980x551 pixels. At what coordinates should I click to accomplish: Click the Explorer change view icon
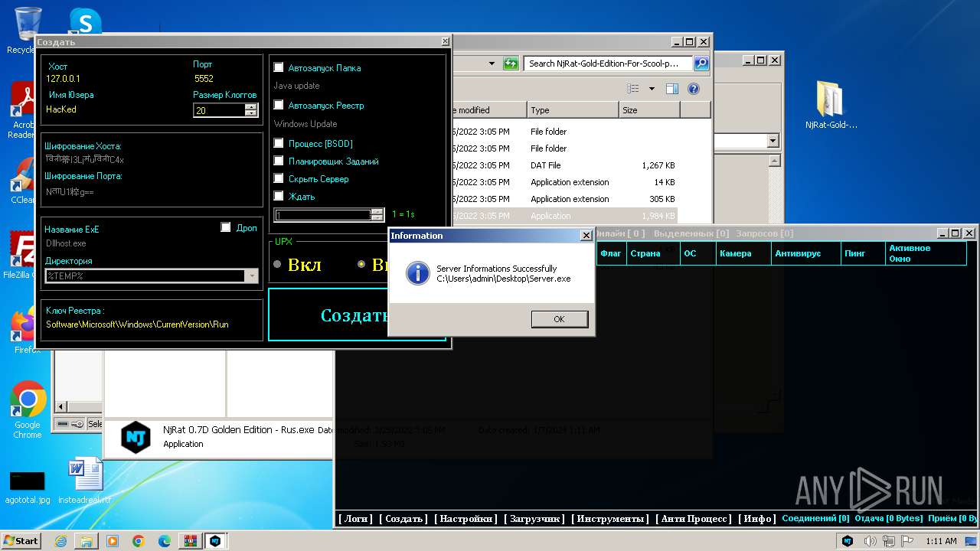point(633,89)
